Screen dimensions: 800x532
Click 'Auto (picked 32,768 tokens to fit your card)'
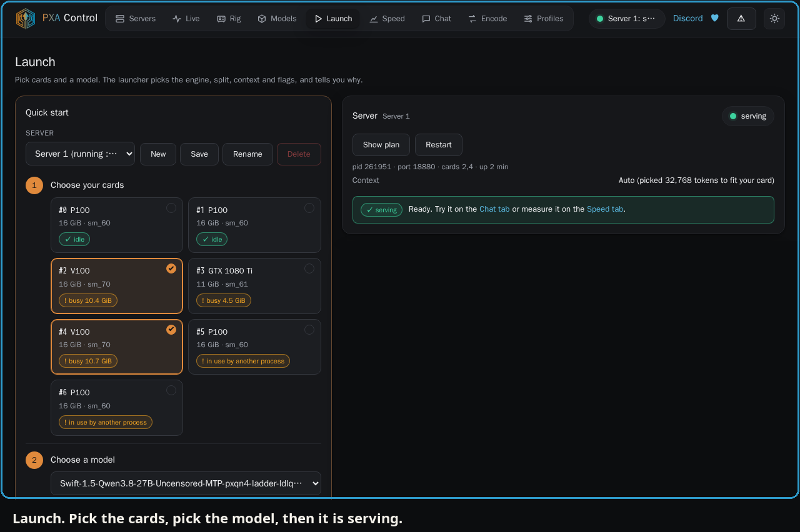[696, 180]
